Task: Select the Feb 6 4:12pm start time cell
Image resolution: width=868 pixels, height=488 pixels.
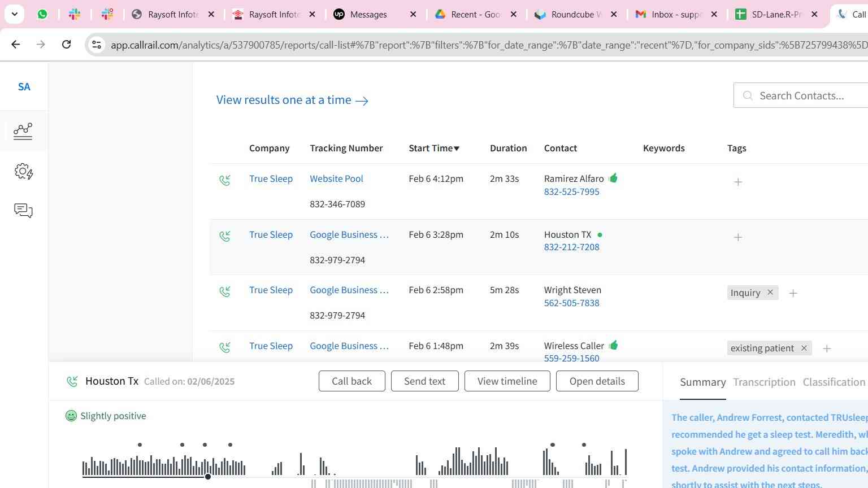Action: pyautogui.click(x=436, y=178)
